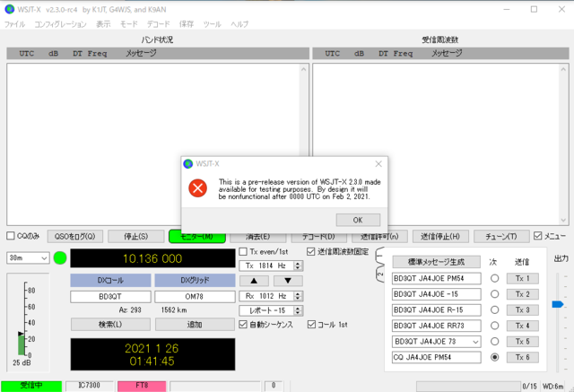Click the 10.136 000 frequency display
Viewport: 574px width, 392px height.
pyautogui.click(x=152, y=258)
